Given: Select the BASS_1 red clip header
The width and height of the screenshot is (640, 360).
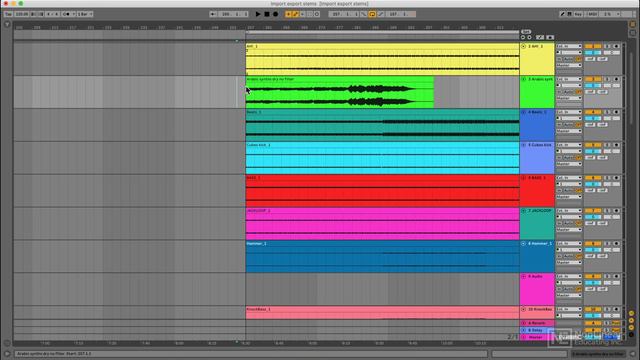Looking at the screenshot, I should pyautogui.click(x=382, y=178).
